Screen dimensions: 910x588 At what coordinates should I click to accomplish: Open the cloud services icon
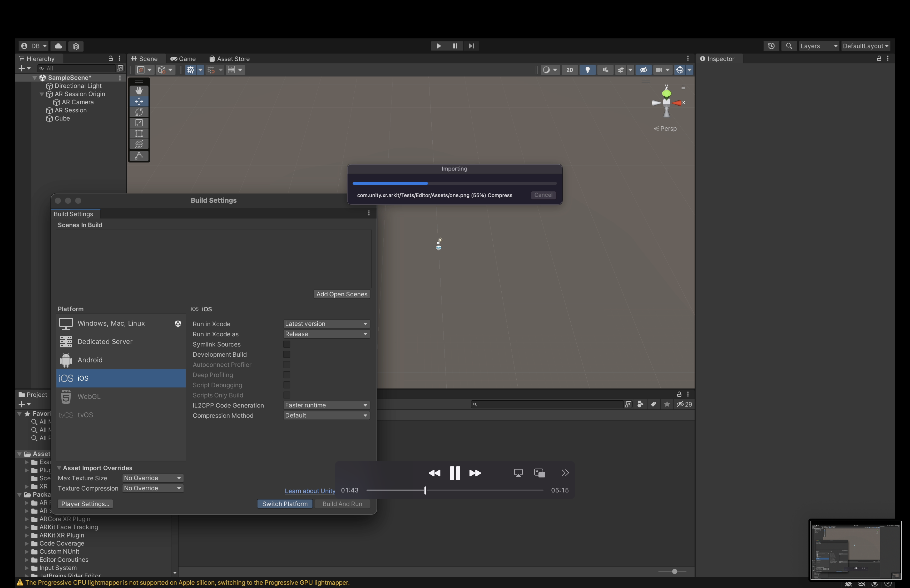coord(58,46)
